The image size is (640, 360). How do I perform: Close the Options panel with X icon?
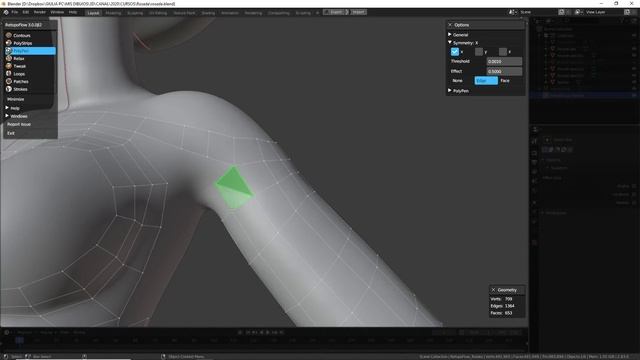pos(450,25)
